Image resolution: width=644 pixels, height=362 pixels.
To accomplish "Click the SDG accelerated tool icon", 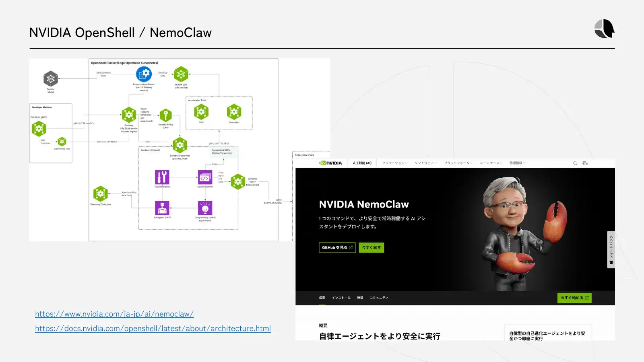I will pyautogui.click(x=201, y=112).
